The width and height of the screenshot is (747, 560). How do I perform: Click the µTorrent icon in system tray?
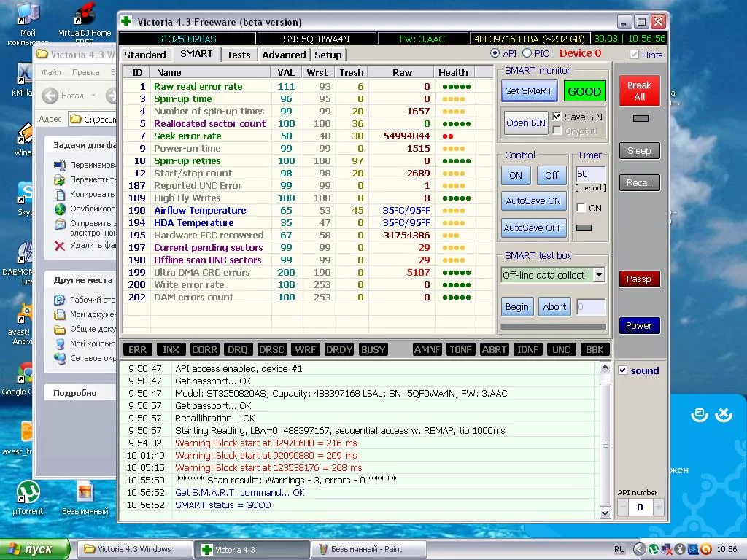pyautogui.click(x=654, y=549)
